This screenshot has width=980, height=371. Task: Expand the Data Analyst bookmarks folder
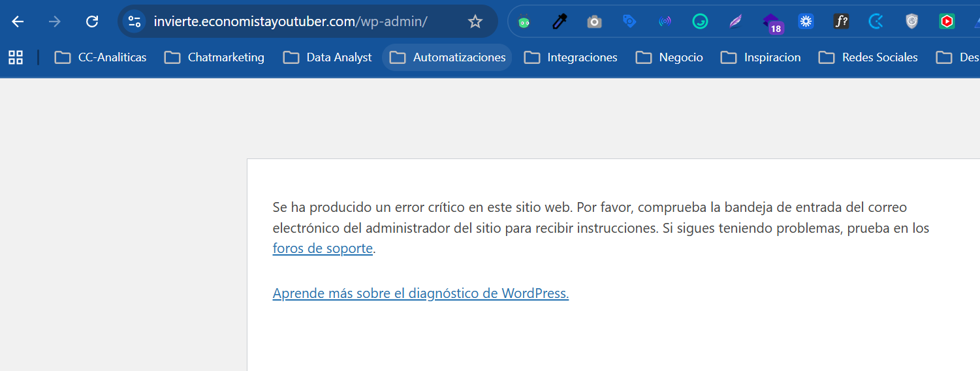click(328, 57)
